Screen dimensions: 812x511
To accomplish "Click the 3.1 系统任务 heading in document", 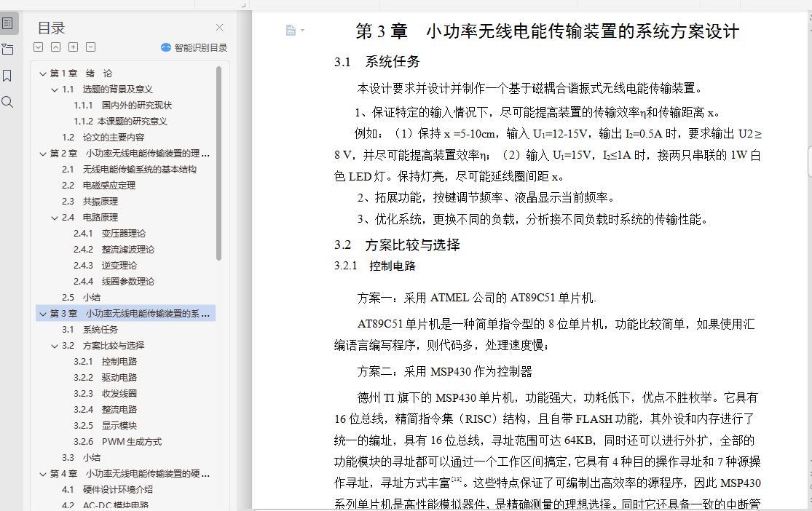I will click(377, 62).
